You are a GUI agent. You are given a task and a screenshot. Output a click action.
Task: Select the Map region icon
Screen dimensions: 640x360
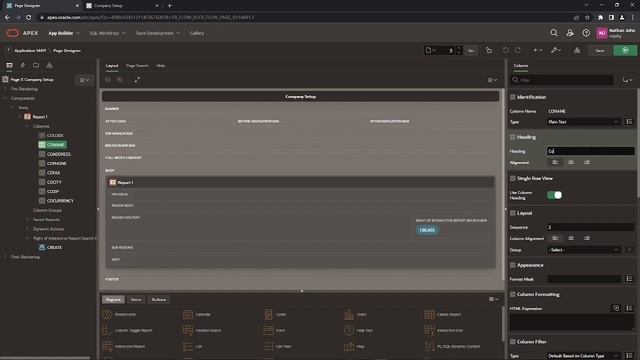[x=349, y=347]
